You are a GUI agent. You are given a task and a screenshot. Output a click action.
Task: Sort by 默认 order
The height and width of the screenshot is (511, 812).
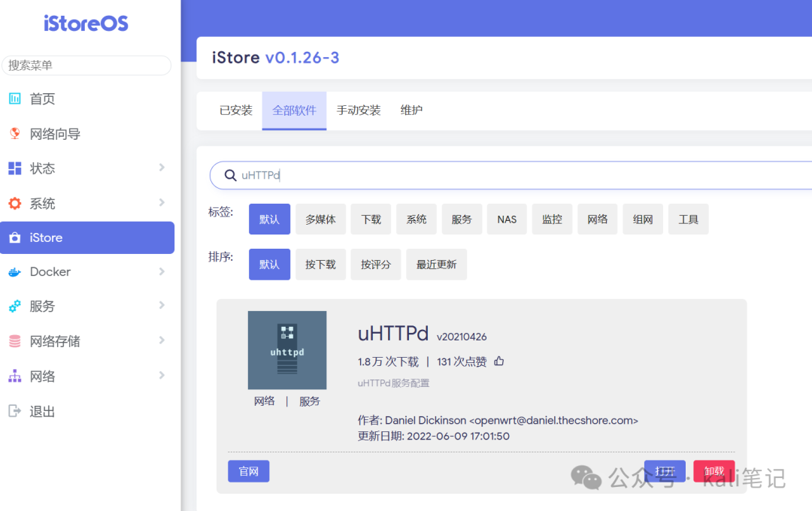pos(269,264)
